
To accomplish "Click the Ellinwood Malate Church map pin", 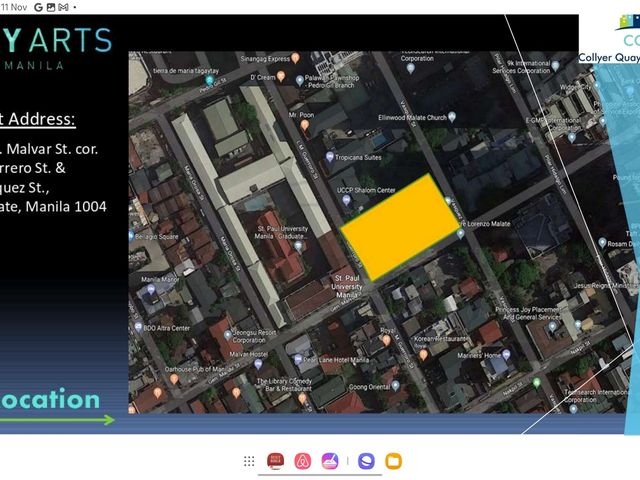I will click(452, 117).
